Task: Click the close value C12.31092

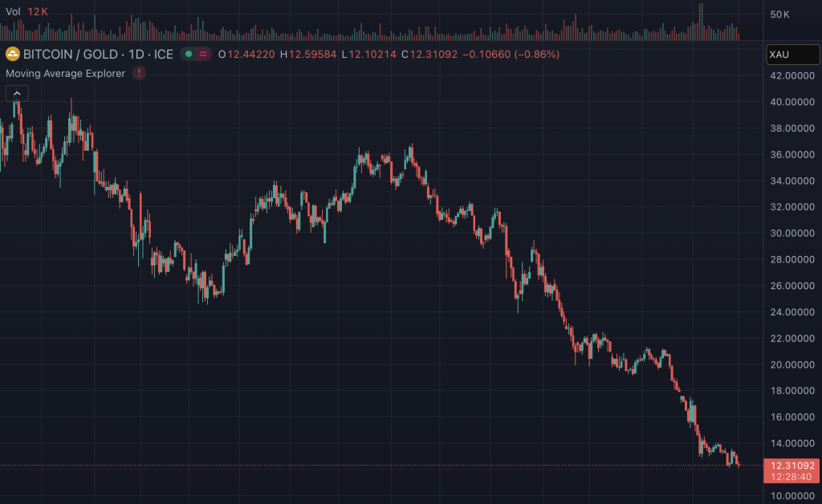Action: pyautogui.click(x=429, y=55)
